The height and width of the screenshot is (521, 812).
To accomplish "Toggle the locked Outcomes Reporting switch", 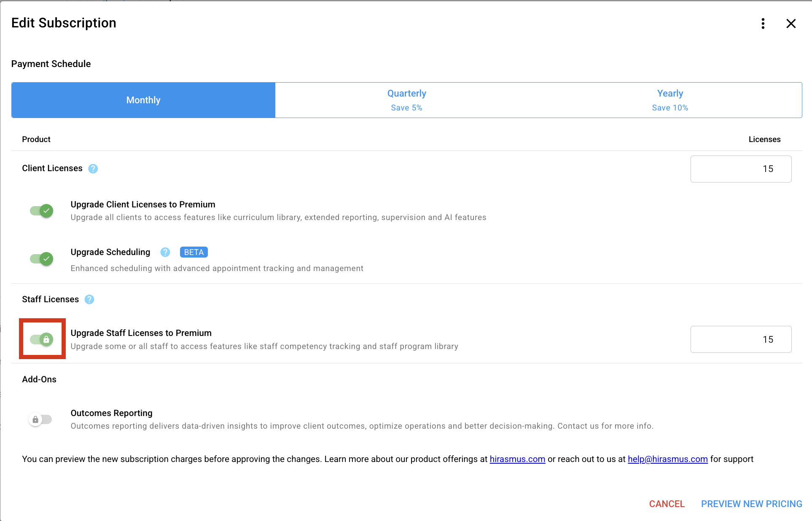I will tap(40, 419).
